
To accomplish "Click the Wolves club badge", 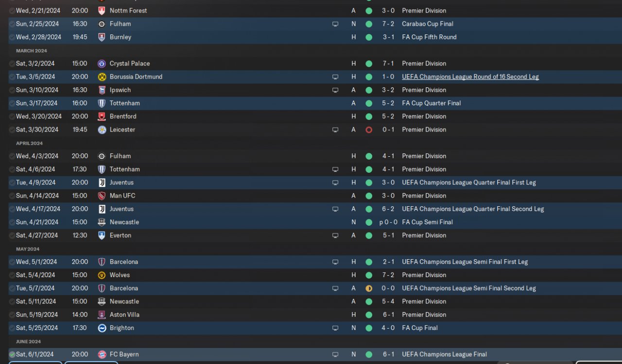I will (102, 275).
